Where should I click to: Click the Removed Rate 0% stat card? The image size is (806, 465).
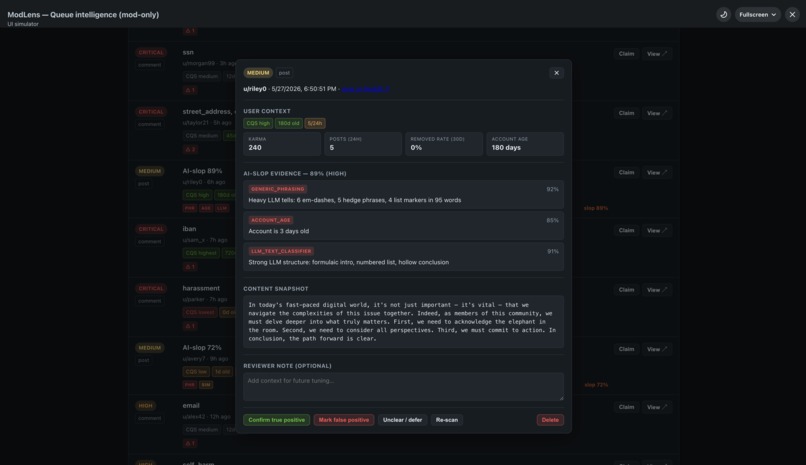(444, 144)
